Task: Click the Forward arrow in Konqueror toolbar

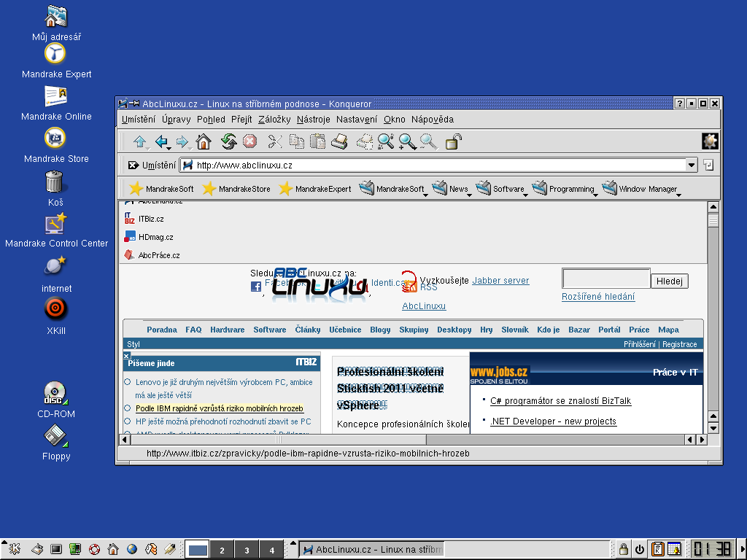Action: pos(182,141)
